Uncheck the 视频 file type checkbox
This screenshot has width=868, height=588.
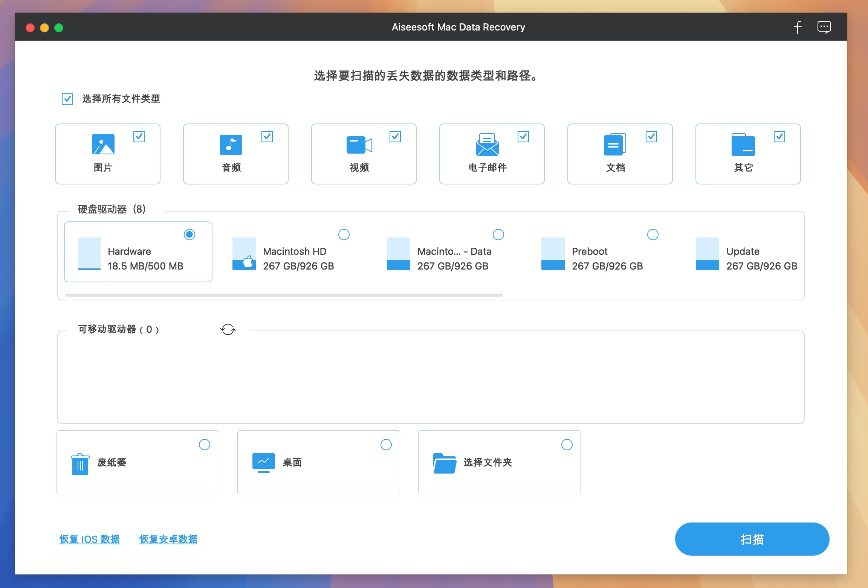pos(395,137)
